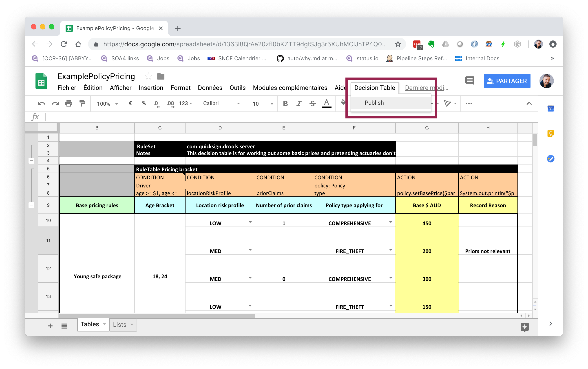Open Google Keep side panel icon
Image resolution: width=588 pixels, height=369 pixels.
[x=550, y=133]
